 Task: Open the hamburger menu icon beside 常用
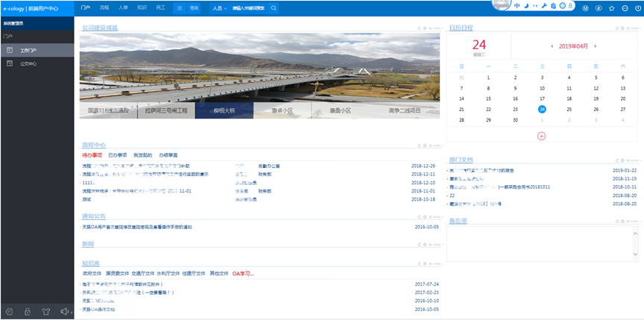pos(180,8)
